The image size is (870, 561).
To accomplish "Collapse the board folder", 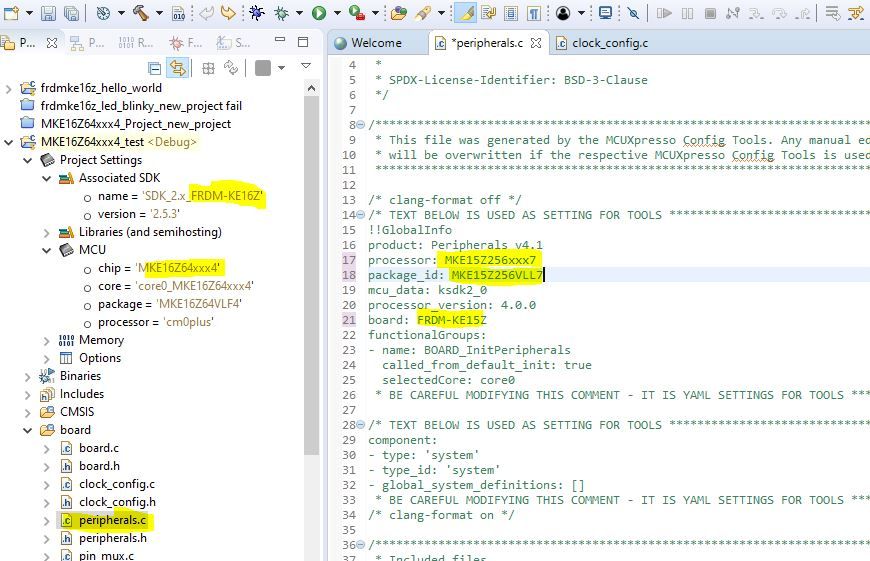I will [x=28, y=431].
